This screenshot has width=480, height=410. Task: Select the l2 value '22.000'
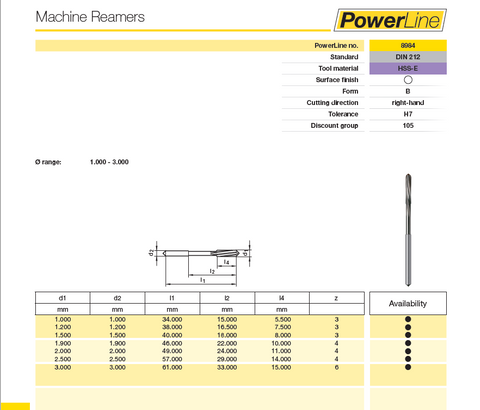[x=227, y=343]
